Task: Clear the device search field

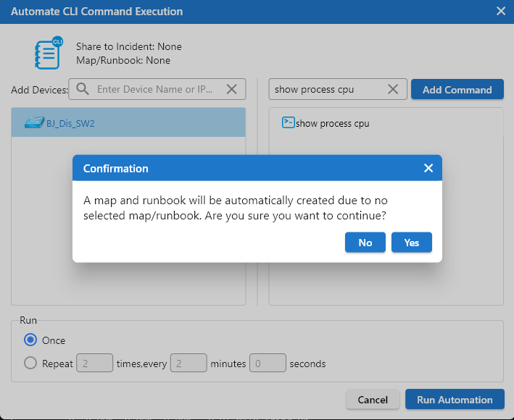Action: pyautogui.click(x=232, y=89)
